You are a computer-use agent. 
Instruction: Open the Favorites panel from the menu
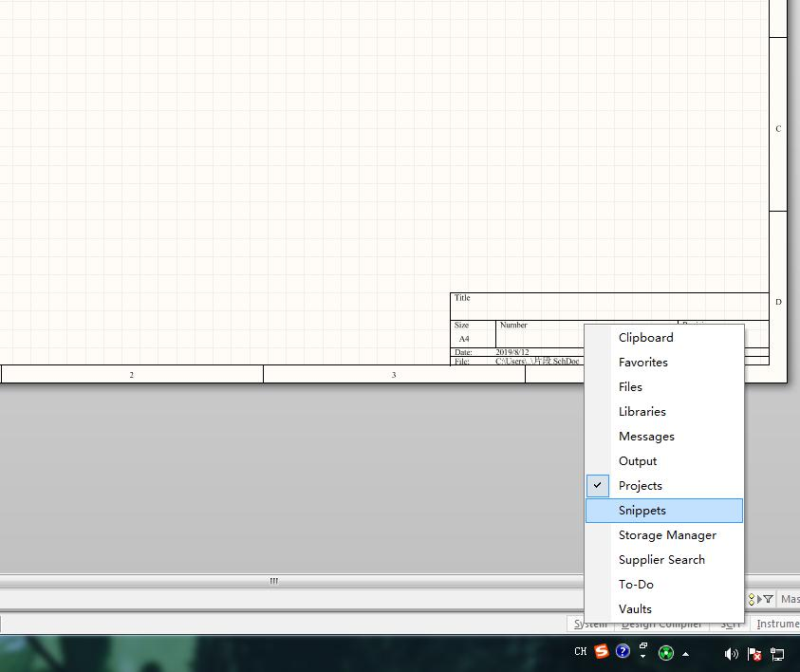coord(663,363)
